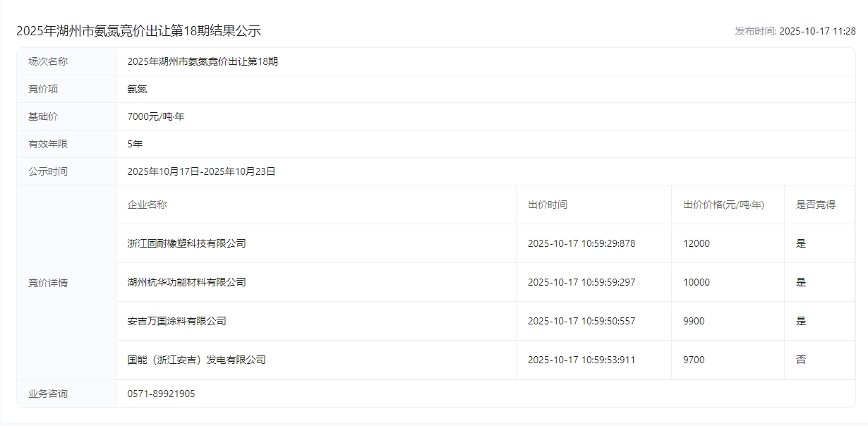Click the phone number 0571-89921905
Screen dimensions: 868x426
tap(161, 394)
